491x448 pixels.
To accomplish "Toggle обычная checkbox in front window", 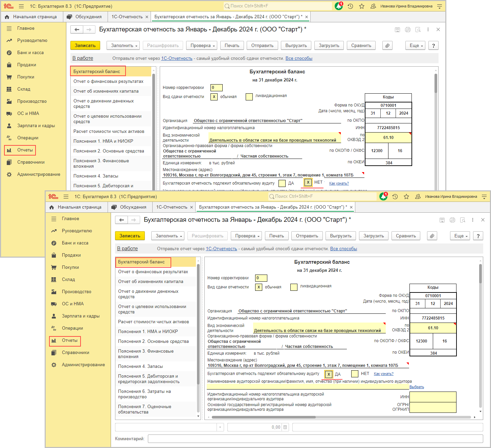I will tap(259, 287).
